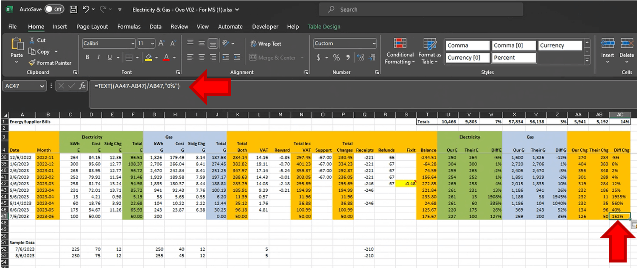Click Center align icon
The height and width of the screenshot is (268, 644).
202,57
